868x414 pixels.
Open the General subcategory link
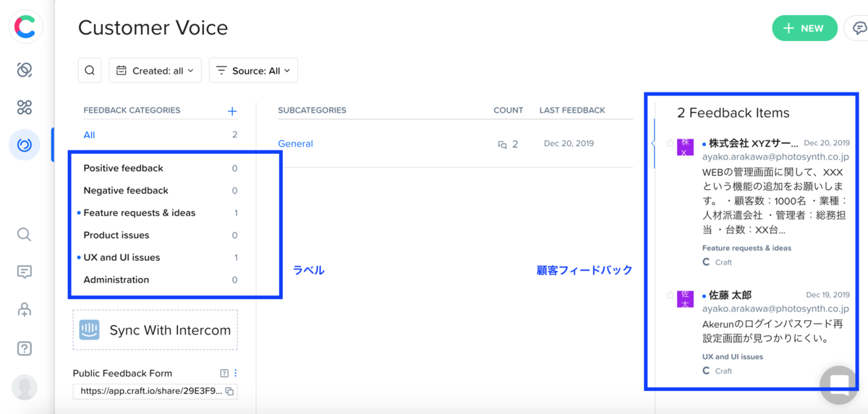click(295, 144)
